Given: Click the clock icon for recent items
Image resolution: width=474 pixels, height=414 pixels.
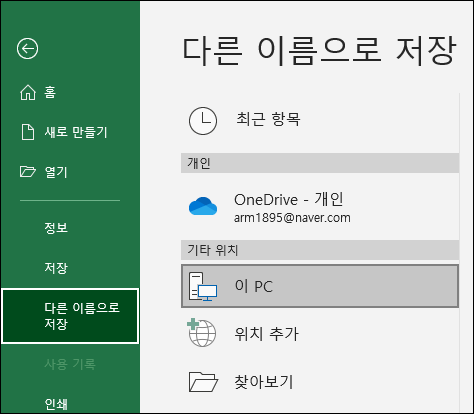Looking at the screenshot, I should 203,121.
